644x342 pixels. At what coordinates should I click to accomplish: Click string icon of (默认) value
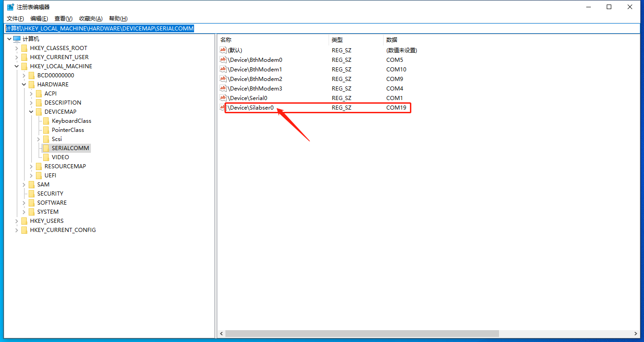[223, 50]
